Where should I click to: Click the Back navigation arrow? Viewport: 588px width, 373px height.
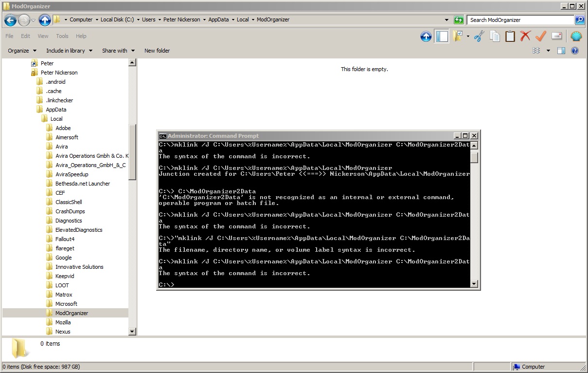(10, 20)
